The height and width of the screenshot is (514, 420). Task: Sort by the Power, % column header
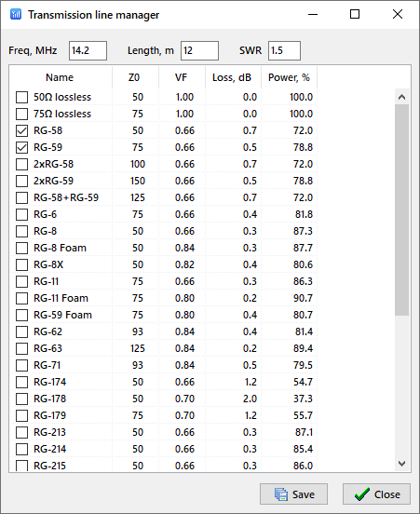(x=290, y=77)
